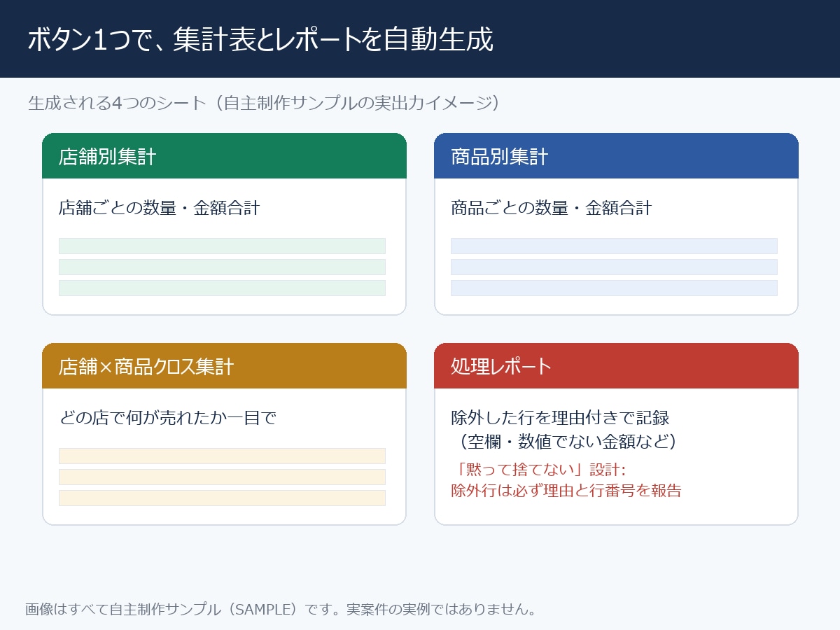
Task: Click the subtitle 生成される4つのシート
Action: (x=117, y=103)
